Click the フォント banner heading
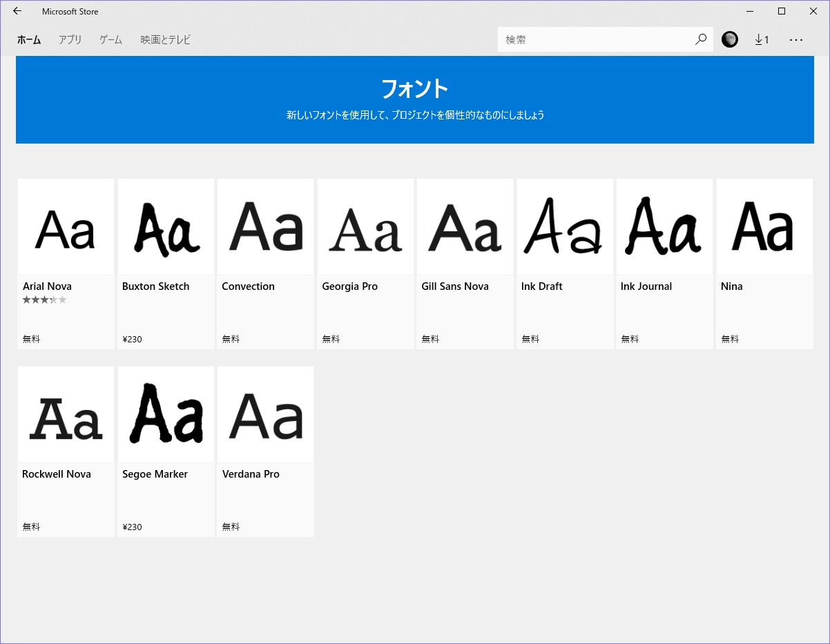The height and width of the screenshot is (644, 830). 415,88
